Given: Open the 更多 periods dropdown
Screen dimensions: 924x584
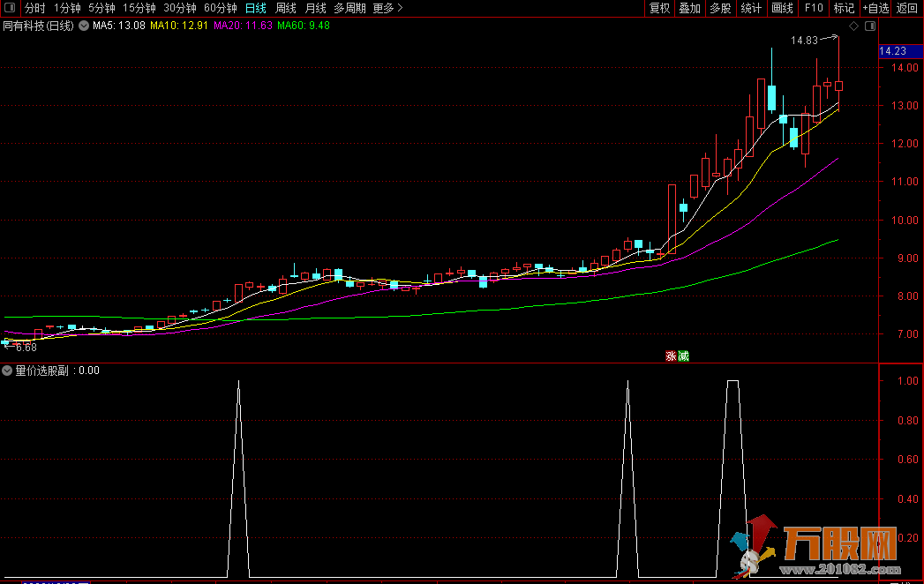Looking at the screenshot, I should pos(387,8).
